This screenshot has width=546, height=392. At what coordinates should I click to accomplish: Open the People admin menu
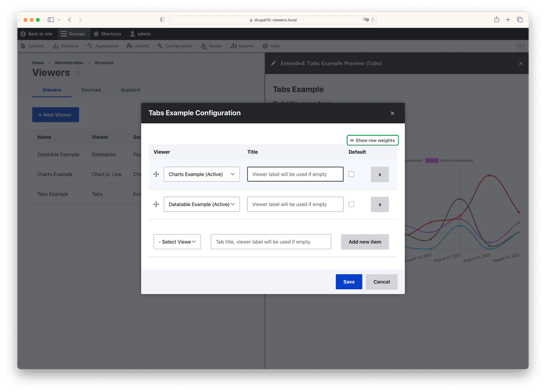click(x=211, y=46)
